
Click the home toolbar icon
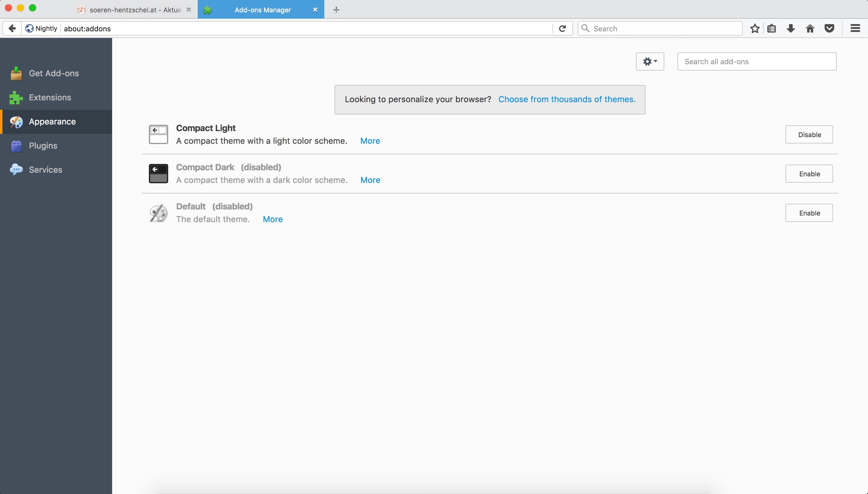pyautogui.click(x=810, y=29)
